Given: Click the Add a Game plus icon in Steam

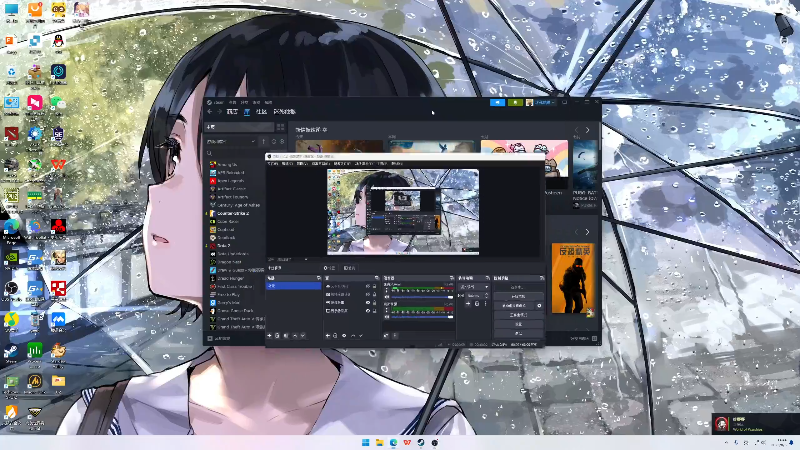Looking at the screenshot, I should (210, 338).
